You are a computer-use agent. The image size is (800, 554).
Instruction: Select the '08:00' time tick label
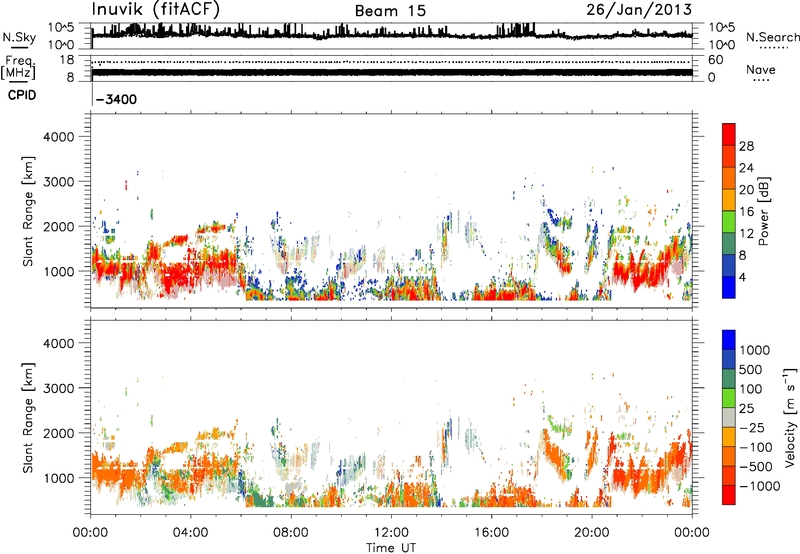click(x=291, y=533)
